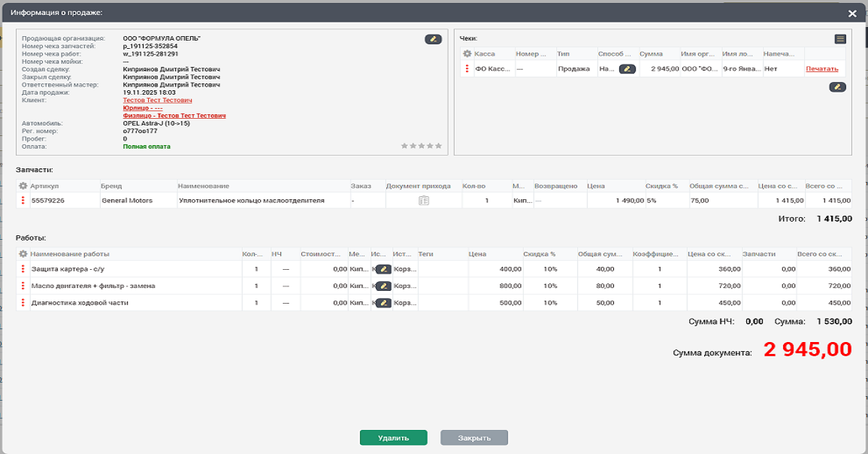Edit the payment method in the receipt row
Viewport: 868px width, 454px height.
click(x=628, y=69)
